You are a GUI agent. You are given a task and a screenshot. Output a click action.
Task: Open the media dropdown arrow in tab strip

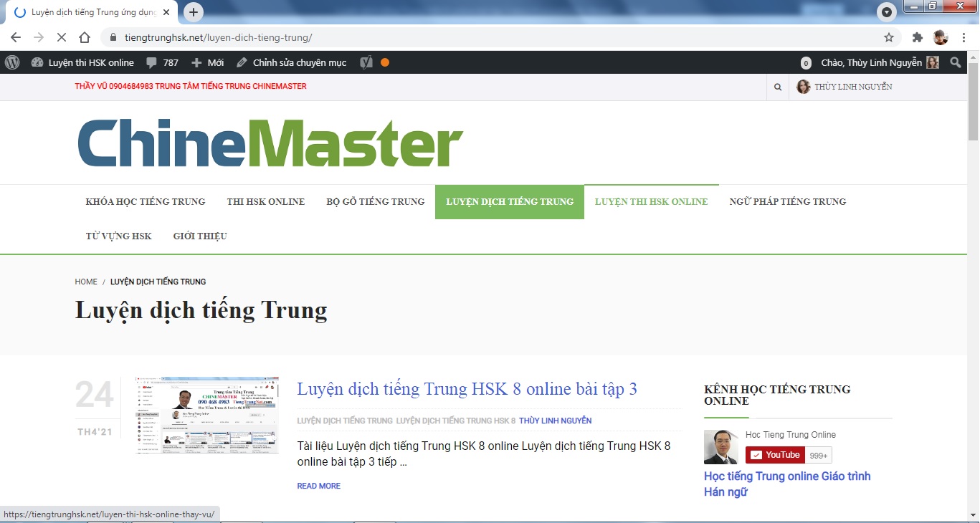point(887,12)
